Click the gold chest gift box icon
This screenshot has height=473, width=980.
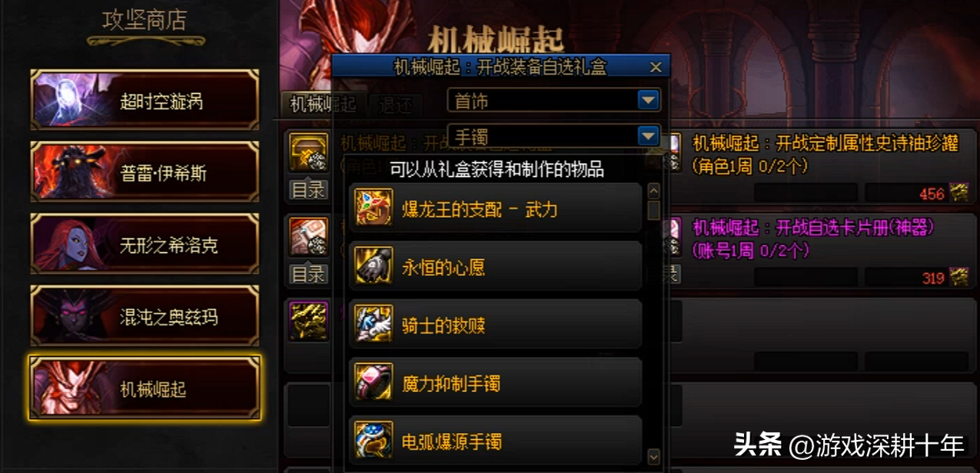point(308,152)
